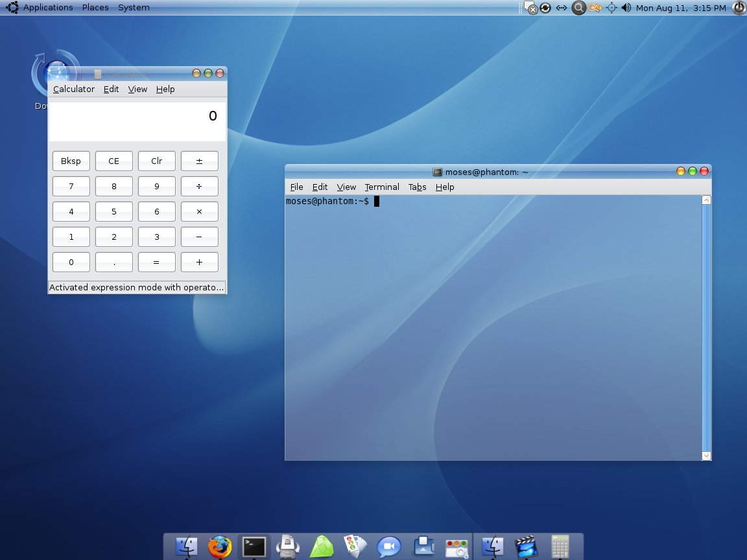Open the search magnifier in the top panel
The image size is (747, 560).
pos(578,8)
